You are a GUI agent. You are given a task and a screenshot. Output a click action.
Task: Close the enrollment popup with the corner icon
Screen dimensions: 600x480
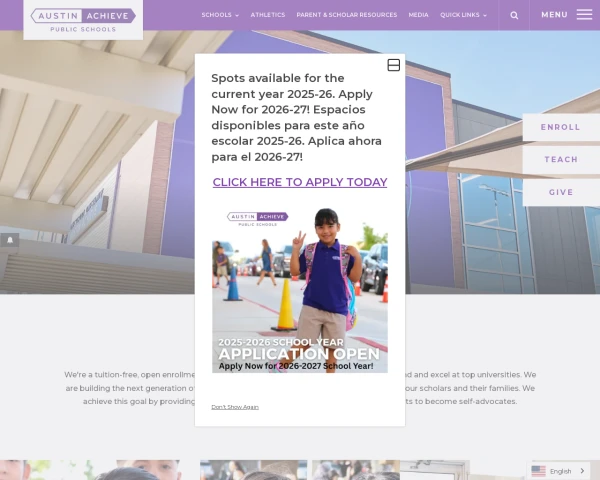394,65
